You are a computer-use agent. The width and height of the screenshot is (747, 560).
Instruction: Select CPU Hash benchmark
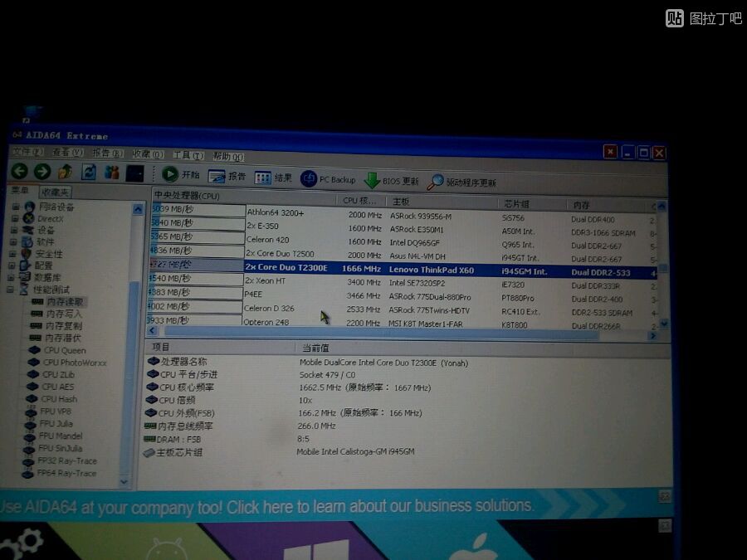coord(59,399)
